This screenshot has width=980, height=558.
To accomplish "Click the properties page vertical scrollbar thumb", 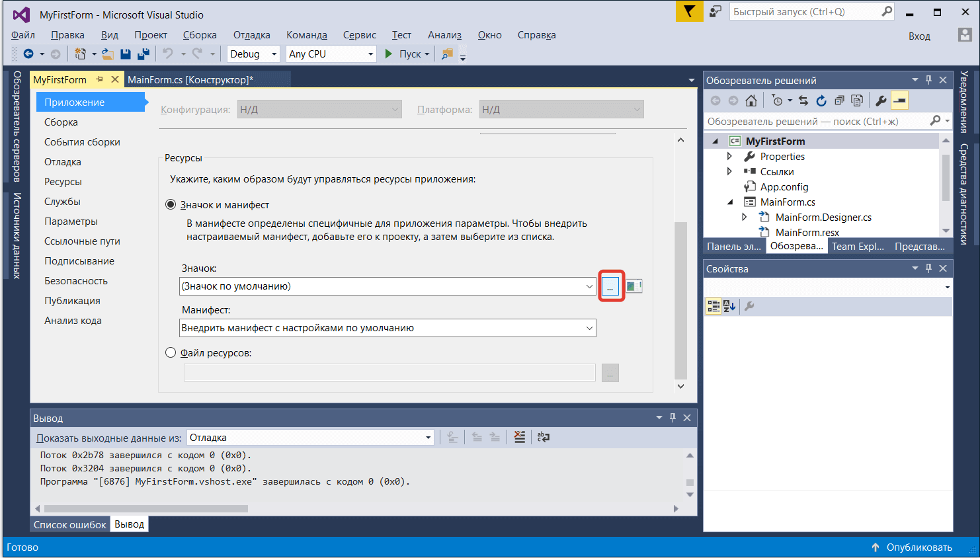I will click(x=680, y=299).
